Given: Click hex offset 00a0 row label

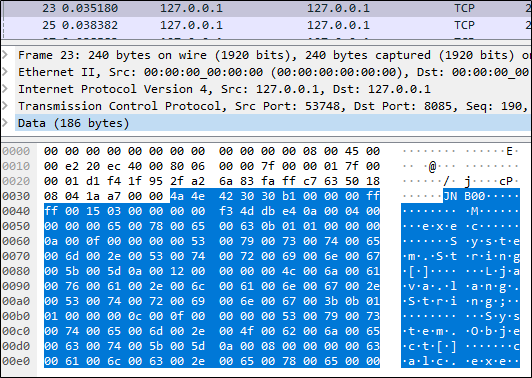Looking at the screenshot, I should pyautogui.click(x=16, y=301).
